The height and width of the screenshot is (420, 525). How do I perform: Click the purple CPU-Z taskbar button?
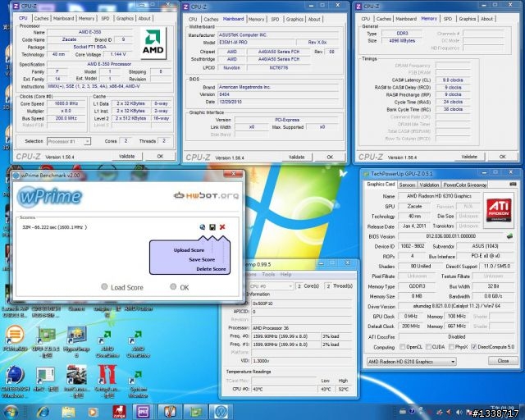pos(143,412)
